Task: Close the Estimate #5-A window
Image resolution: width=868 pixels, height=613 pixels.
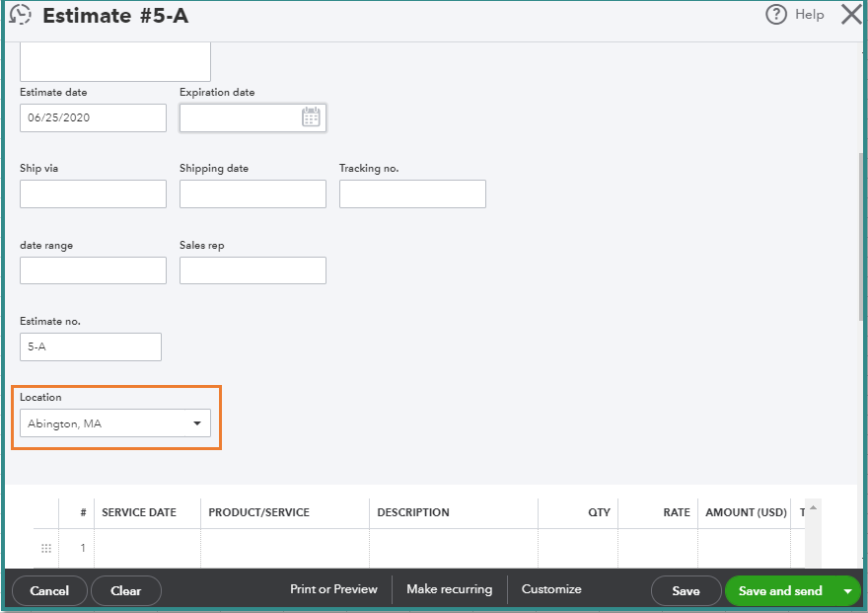Action: [x=850, y=14]
